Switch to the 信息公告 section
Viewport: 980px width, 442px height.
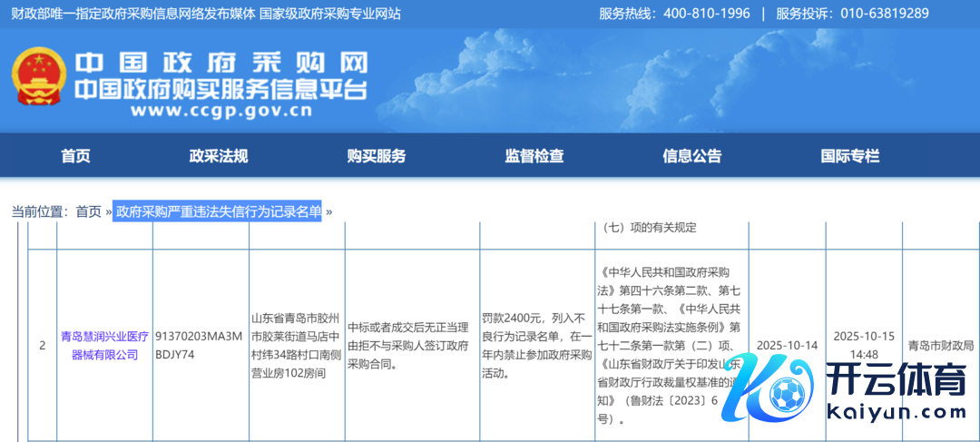tap(691, 156)
